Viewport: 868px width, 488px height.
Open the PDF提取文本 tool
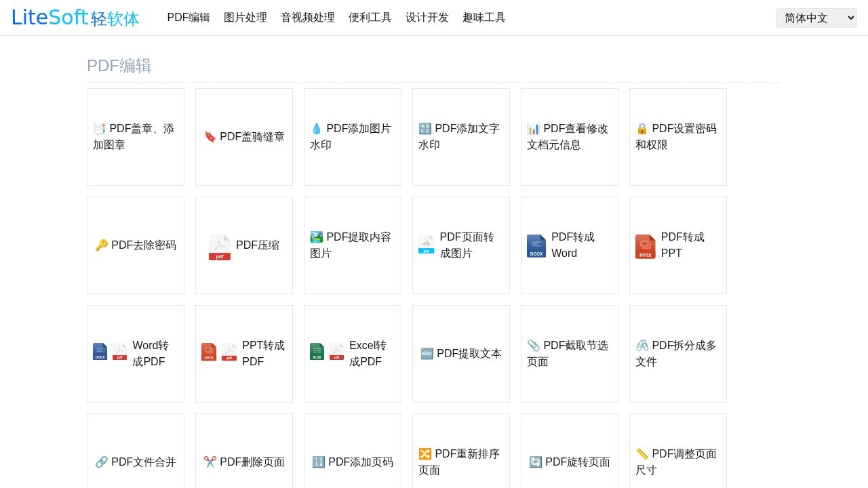coord(460,353)
